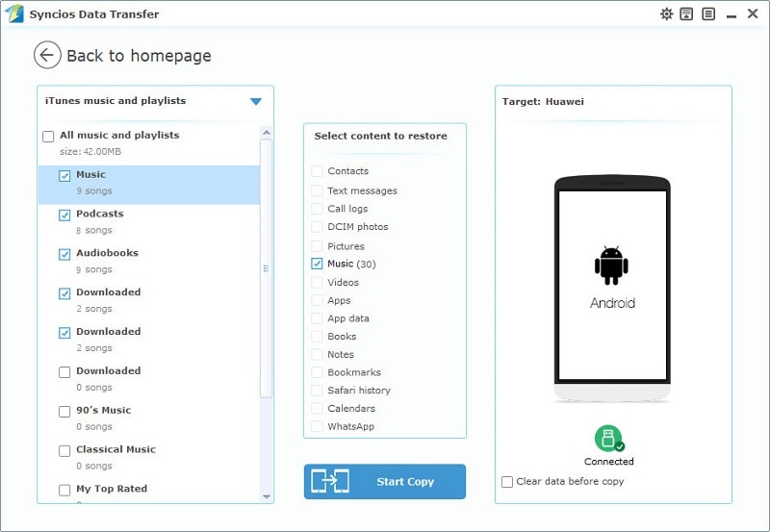This screenshot has width=770, height=532.
Task: Click the Connected status text
Action: coord(609,462)
